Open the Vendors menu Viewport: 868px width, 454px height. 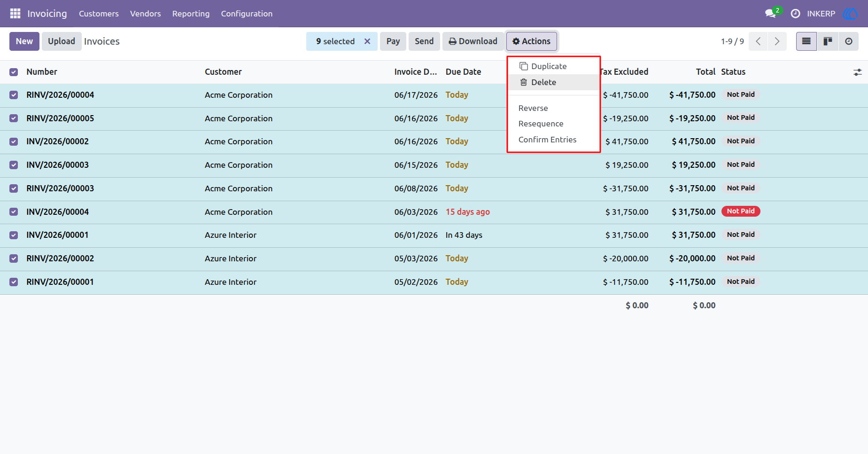click(145, 14)
